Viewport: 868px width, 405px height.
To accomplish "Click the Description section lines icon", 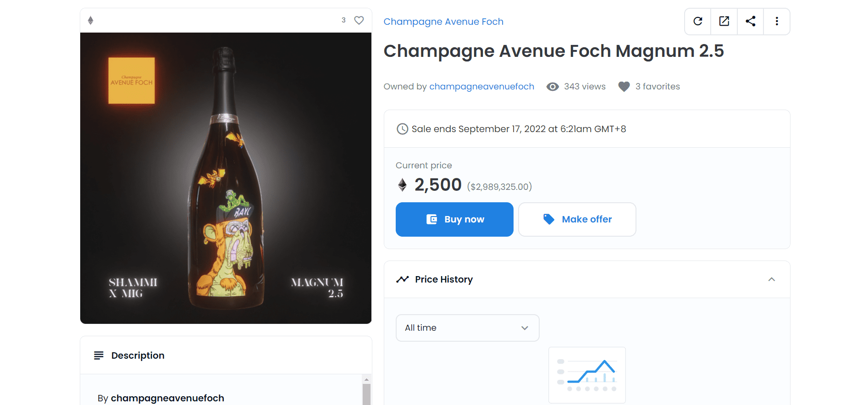I will 99,355.
